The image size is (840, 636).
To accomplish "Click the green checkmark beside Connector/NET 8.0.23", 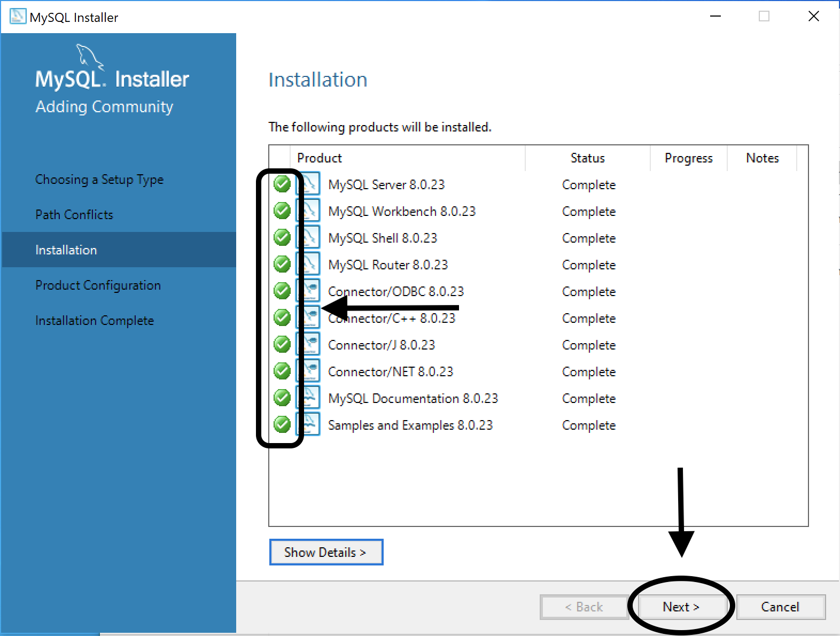I will pos(282,371).
